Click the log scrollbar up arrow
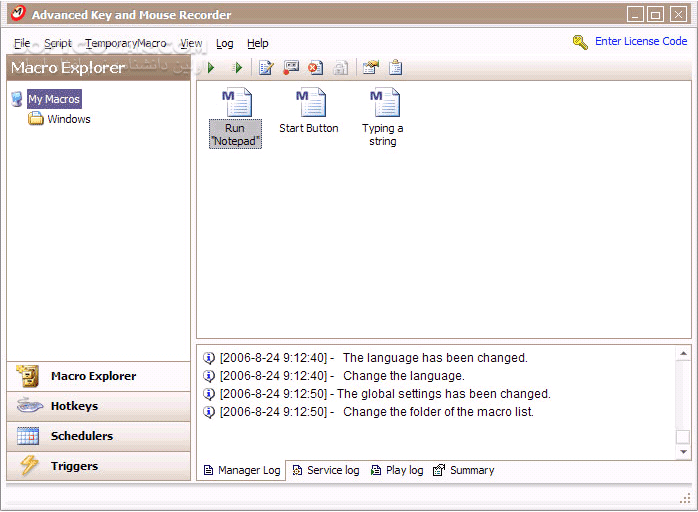 (683, 354)
